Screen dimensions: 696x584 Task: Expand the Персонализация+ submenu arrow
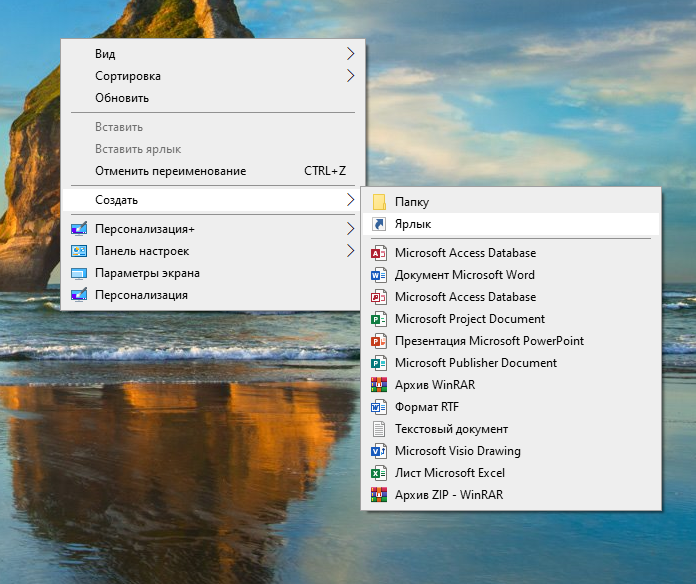click(350, 229)
